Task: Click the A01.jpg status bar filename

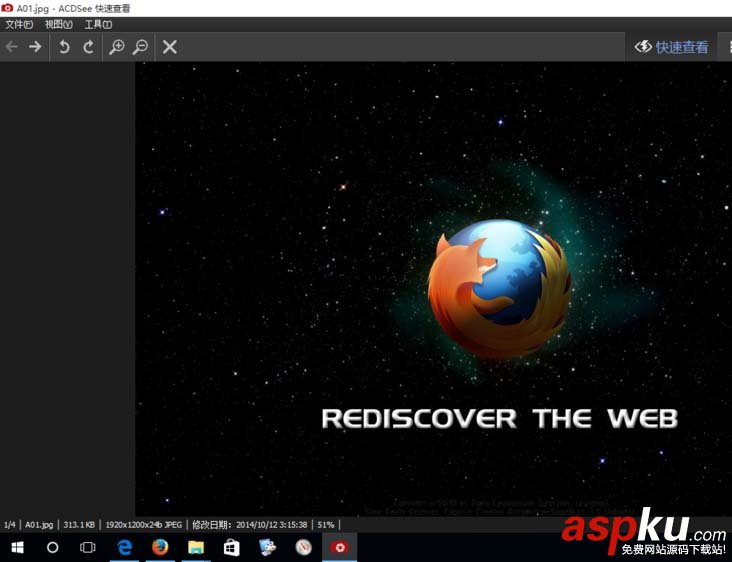Action: 39,525
